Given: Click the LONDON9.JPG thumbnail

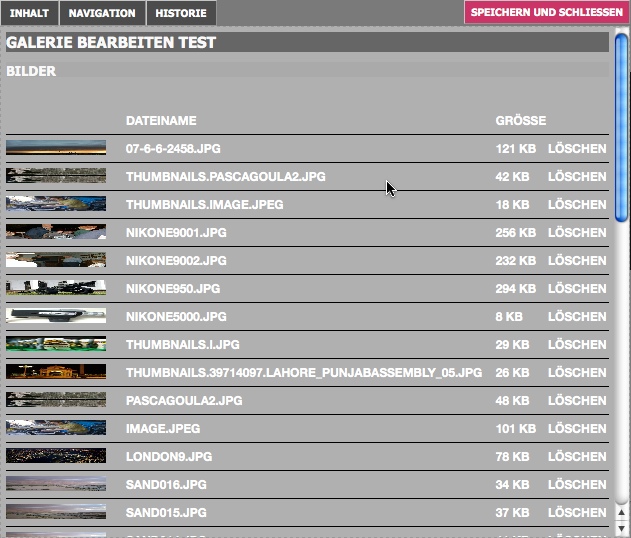Looking at the screenshot, I should click(56, 456).
